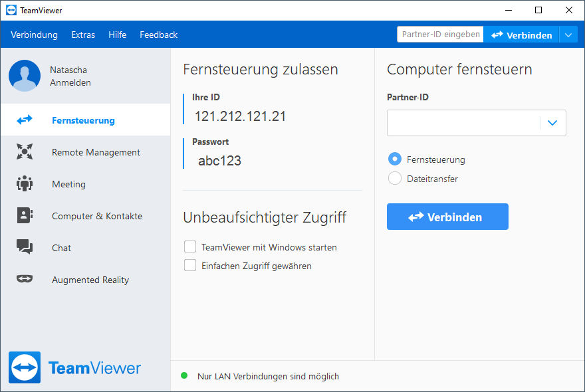This screenshot has height=392, width=585.
Task: Expand the Partner-ID dropdown chevron
Action: [x=552, y=123]
